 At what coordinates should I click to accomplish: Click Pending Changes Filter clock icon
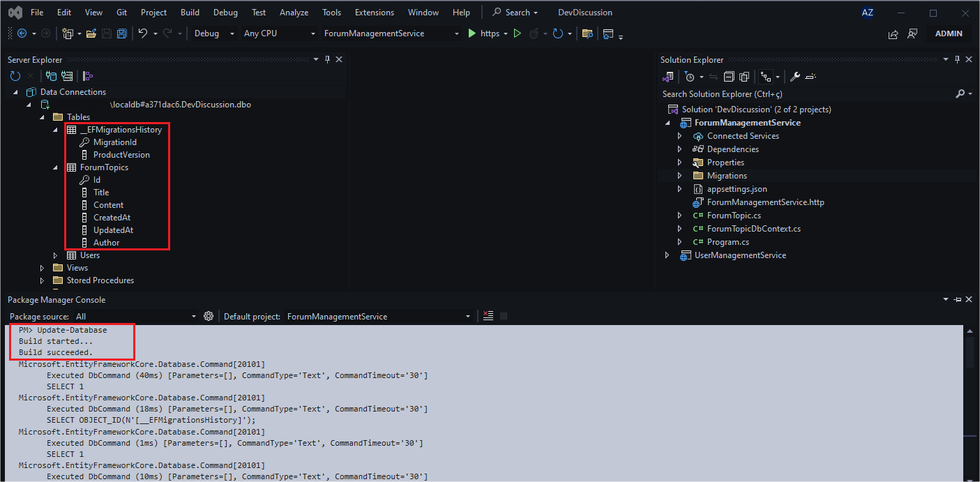click(689, 77)
